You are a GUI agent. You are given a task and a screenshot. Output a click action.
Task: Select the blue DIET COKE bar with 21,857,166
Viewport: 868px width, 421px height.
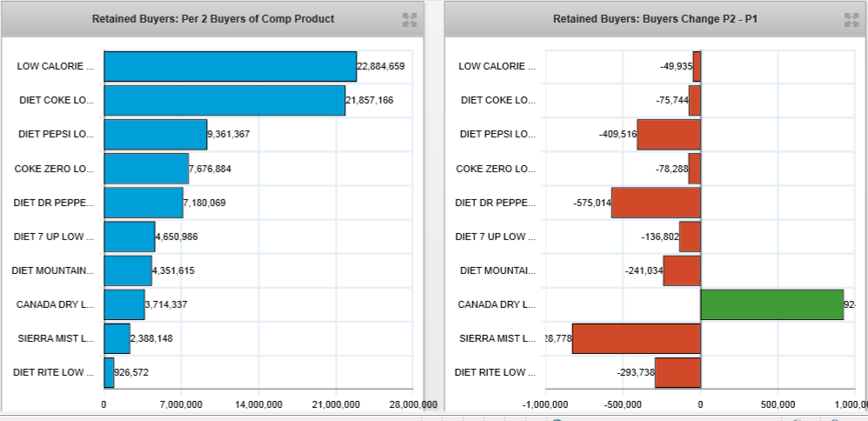[x=224, y=100]
